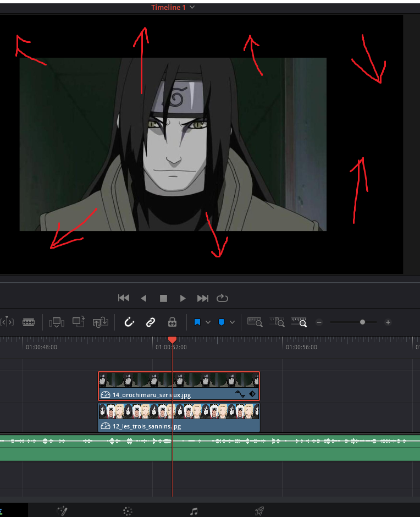Click the red playhead on the ruler
This screenshot has width=420, height=517.
pyautogui.click(x=172, y=339)
